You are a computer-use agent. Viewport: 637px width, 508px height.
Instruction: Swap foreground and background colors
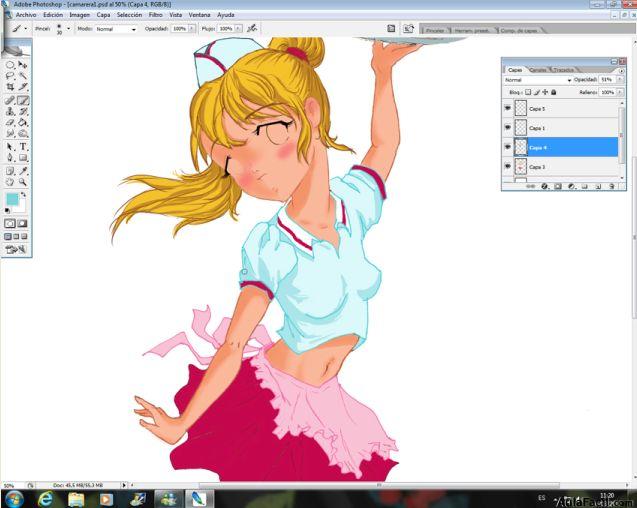tap(24, 195)
